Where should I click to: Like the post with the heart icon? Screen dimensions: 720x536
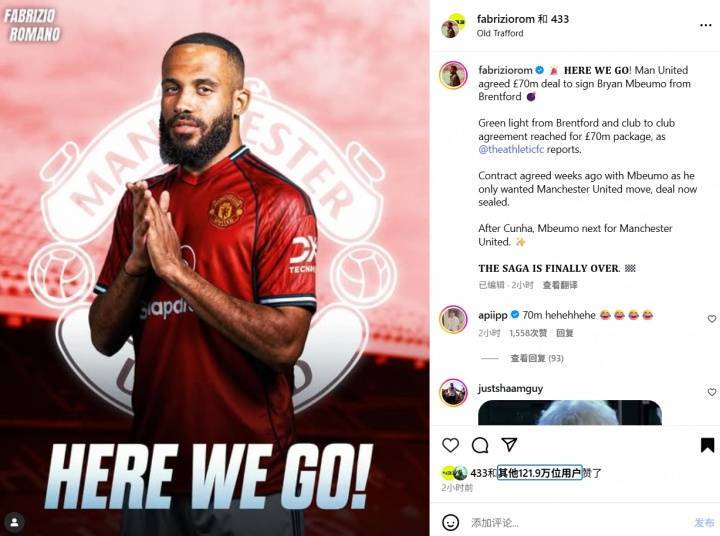click(450, 445)
